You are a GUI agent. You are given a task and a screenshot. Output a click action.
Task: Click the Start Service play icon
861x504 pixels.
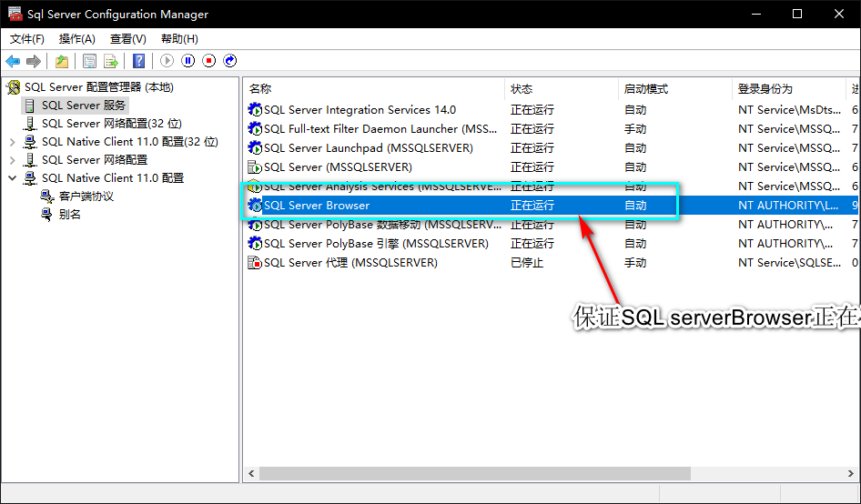167,61
